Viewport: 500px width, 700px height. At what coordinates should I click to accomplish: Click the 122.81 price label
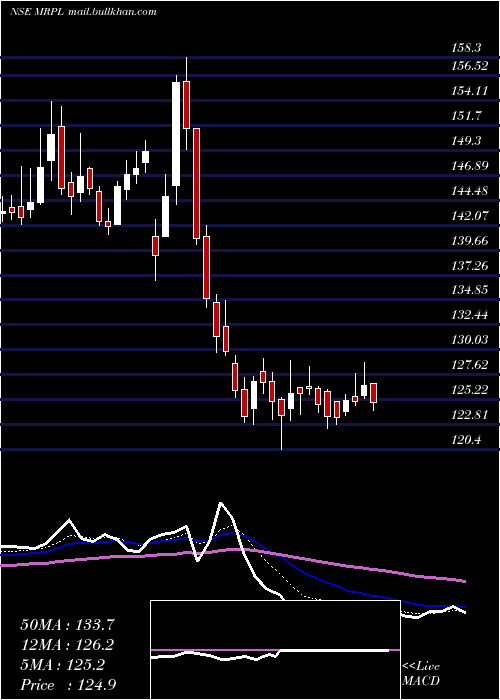coord(469,415)
